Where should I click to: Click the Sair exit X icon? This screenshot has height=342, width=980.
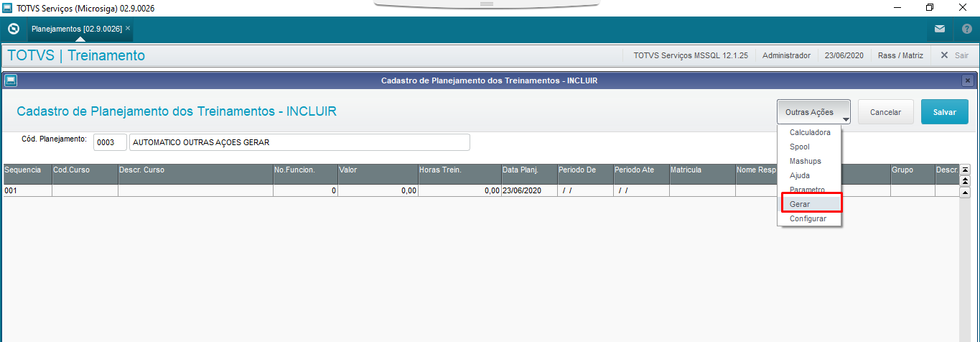(x=944, y=55)
